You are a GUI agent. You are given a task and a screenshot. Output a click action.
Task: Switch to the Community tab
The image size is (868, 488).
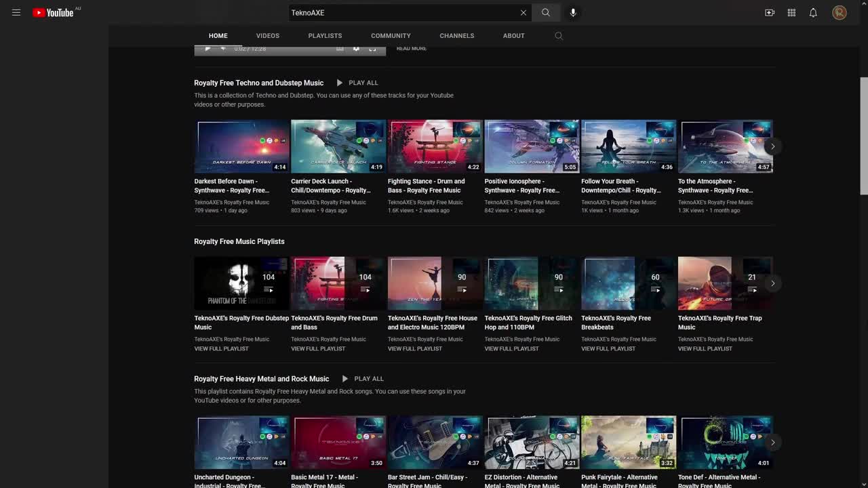391,36
